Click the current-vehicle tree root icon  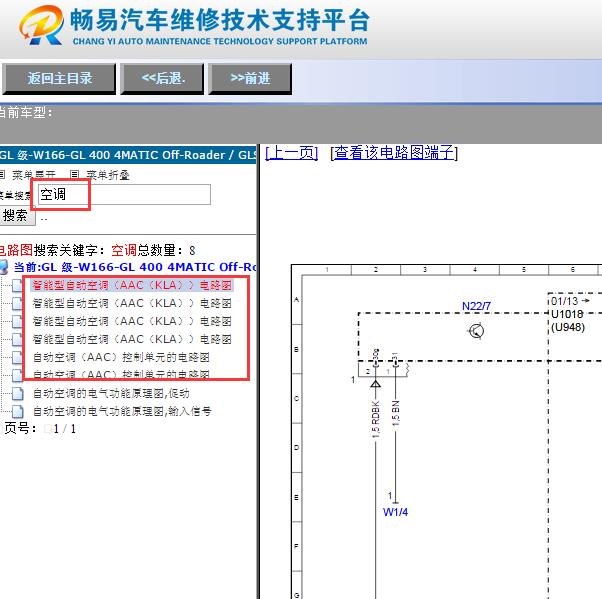4,267
